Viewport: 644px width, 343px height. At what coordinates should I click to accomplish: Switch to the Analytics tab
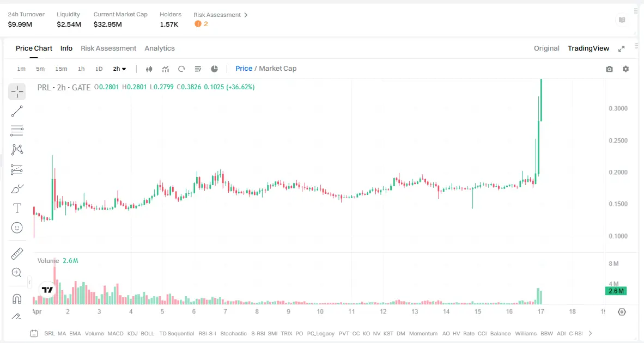pos(160,48)
